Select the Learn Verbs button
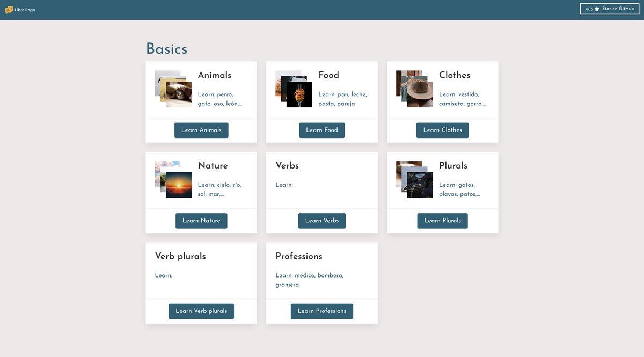The image size is (644, 357). click(x=321, y=221)
